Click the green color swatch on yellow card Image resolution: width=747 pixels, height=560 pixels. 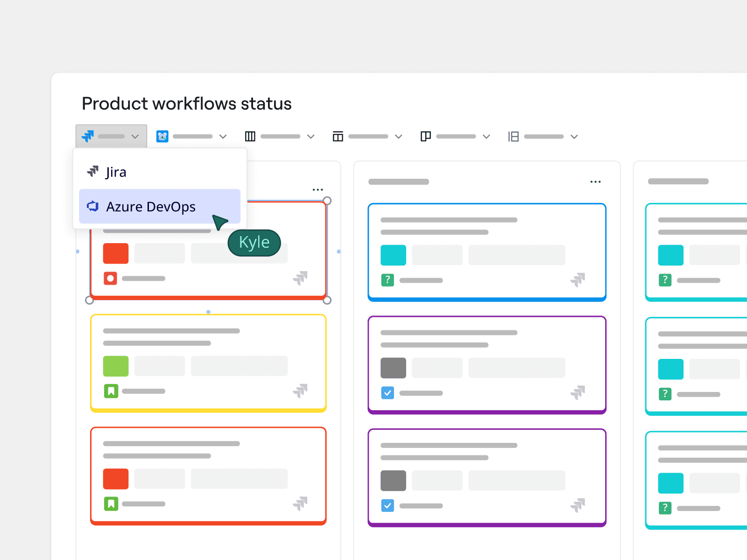pos(116,366)
